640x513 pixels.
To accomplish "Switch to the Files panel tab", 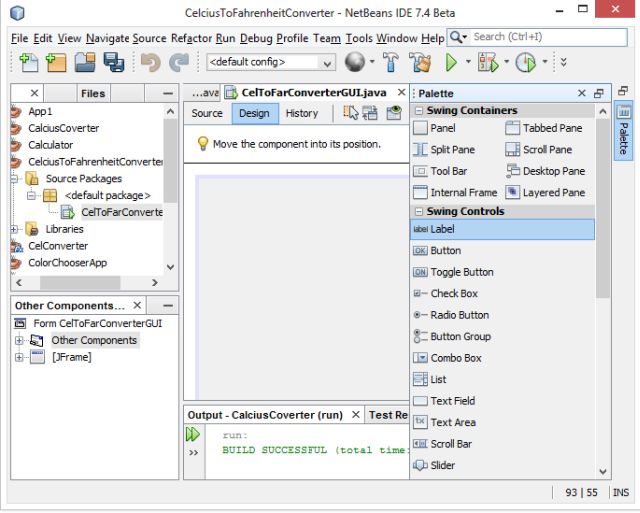I will (93, 93).
